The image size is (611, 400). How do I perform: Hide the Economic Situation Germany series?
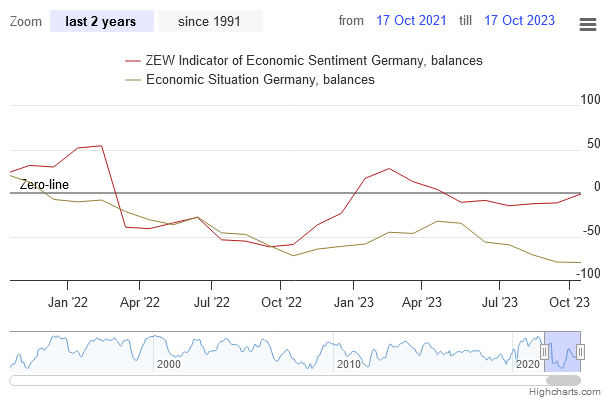[260, 80]
